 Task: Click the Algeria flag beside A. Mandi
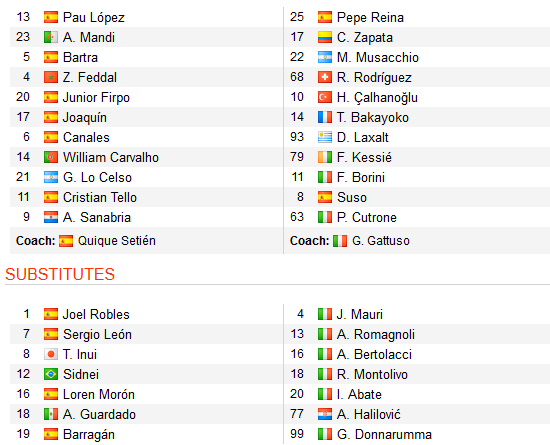pos(51,37)
